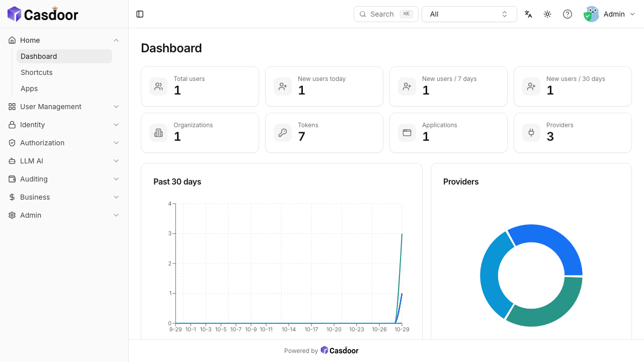This screenshot has height=362, width=644.
Task: Click the Casdoor logo in footer
Action: pyautogui.click(x=340, y=350)
